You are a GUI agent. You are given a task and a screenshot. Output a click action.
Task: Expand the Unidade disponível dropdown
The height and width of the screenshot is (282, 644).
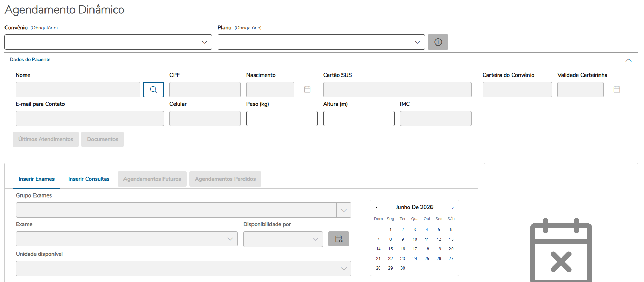click(344, 269)
